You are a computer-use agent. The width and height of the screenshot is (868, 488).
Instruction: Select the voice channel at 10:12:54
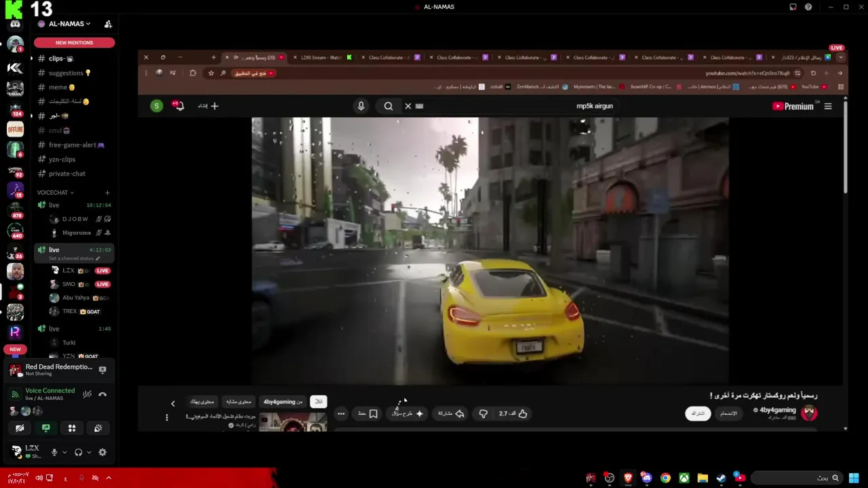click(75, 205)
